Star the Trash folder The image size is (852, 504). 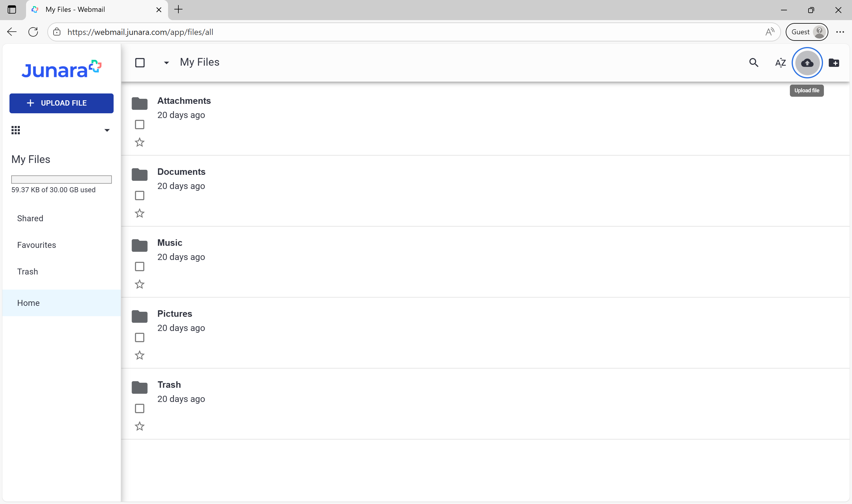pos(140,426)
